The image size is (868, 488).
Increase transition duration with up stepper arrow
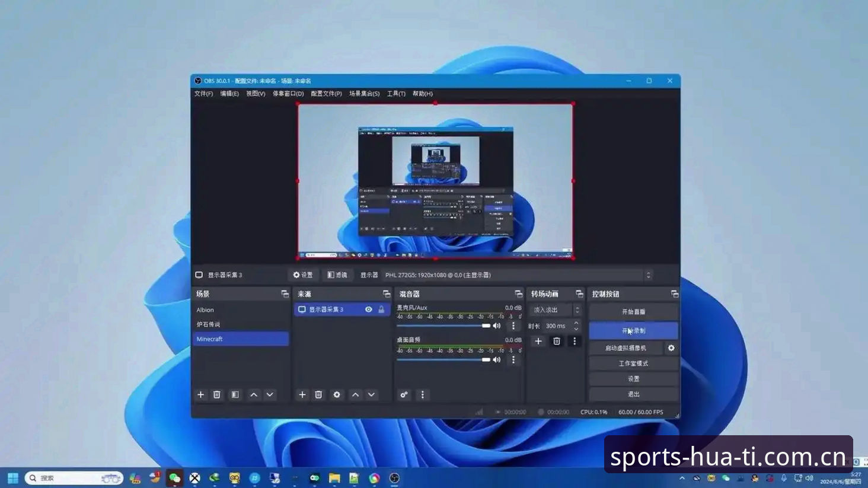(x=576, y=323)
